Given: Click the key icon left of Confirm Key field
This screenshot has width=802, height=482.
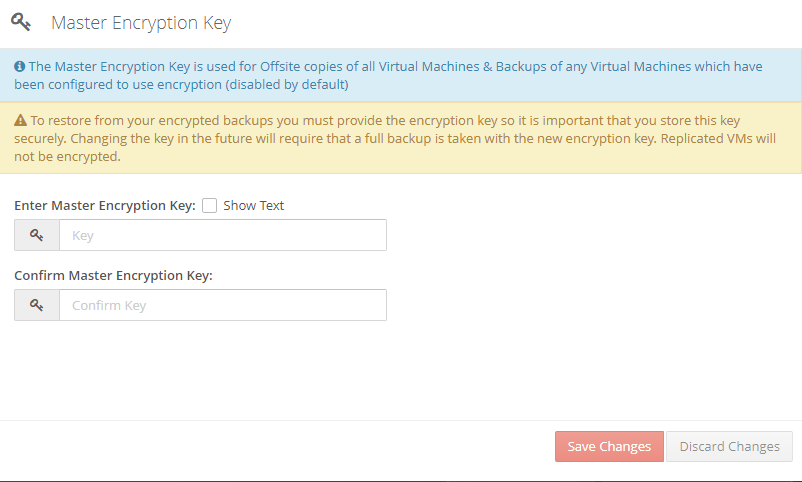Looking at the screenshot, I should click(x=37, y=305).
